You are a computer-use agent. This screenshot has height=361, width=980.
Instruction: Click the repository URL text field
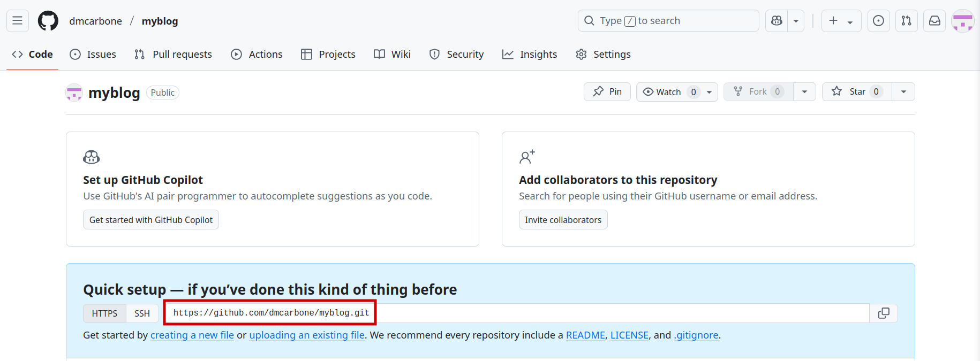516,313
